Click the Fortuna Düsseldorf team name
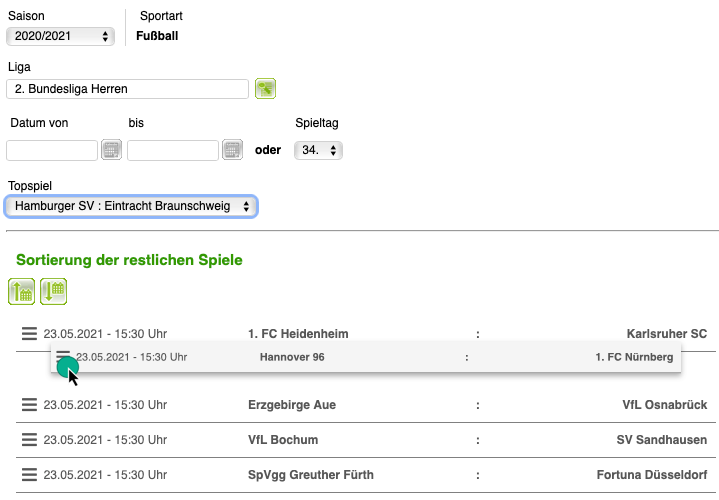Image resolution: width=719 pixels, height=500 pixels. coord(652,474)
